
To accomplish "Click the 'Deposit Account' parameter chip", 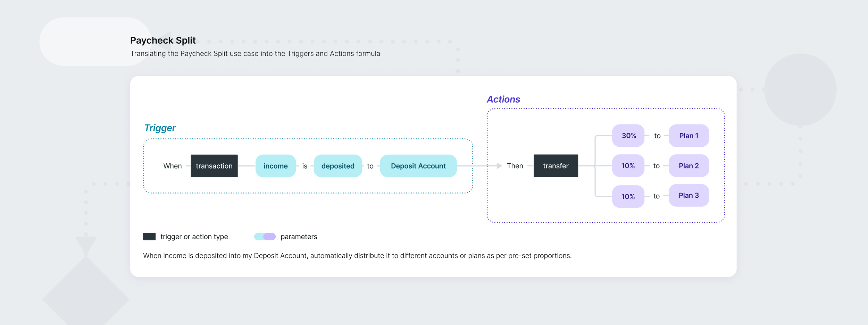I will click(418, 166).
